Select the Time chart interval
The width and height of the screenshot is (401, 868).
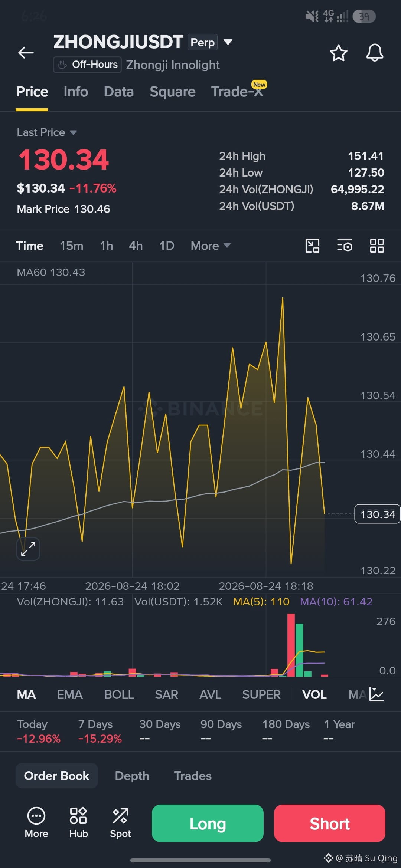[30, 246]
